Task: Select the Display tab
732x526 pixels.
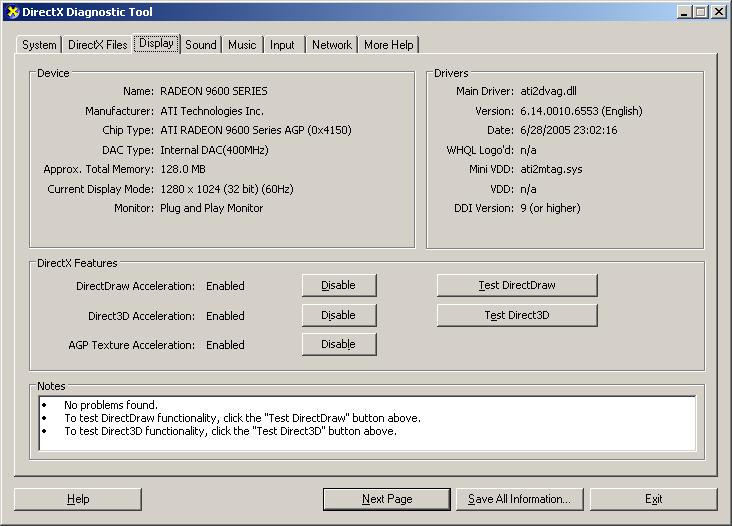Action: tap(157, 44)
